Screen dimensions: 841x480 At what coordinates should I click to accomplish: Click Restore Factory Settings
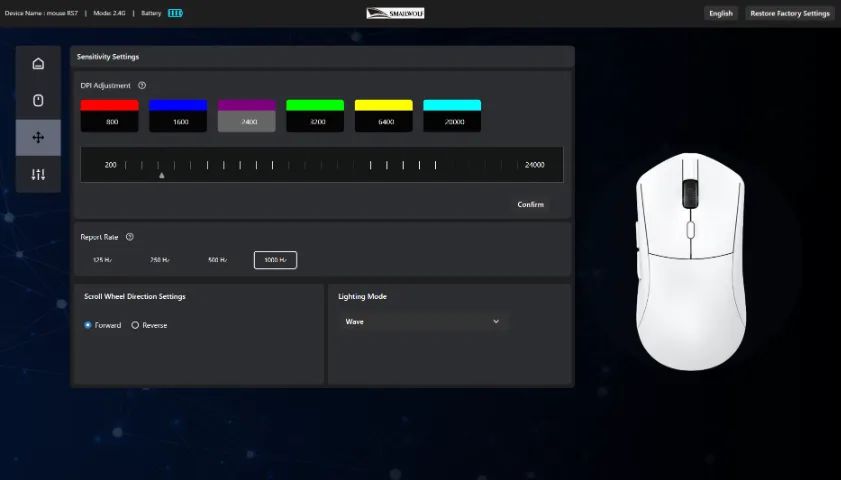pyautogui.click(x=790, y=13)
